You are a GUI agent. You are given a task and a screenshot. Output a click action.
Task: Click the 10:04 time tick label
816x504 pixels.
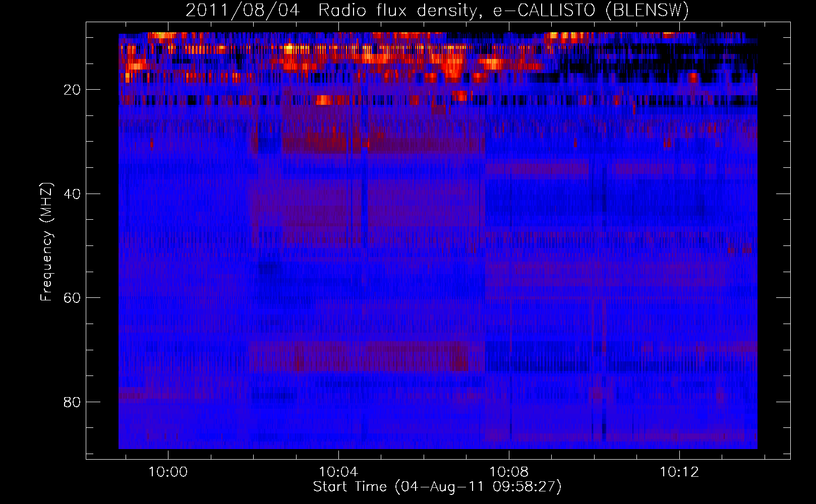coord(338,472)
